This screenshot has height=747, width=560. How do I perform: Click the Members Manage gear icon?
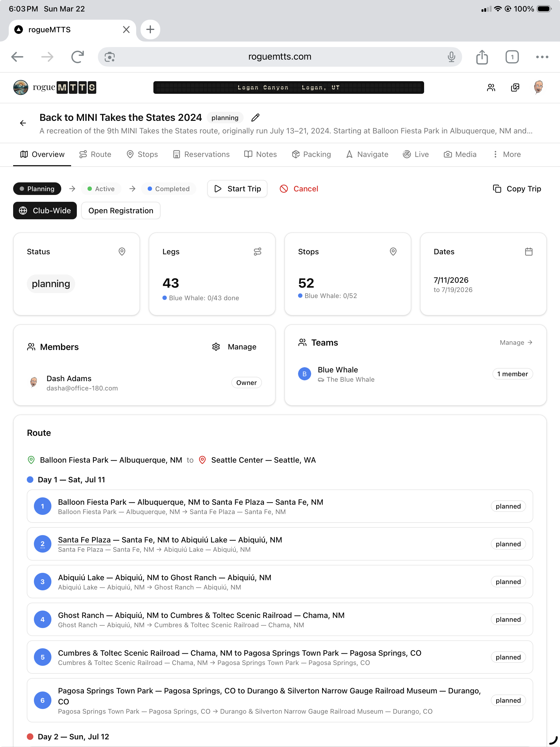[x=216, y=347]
